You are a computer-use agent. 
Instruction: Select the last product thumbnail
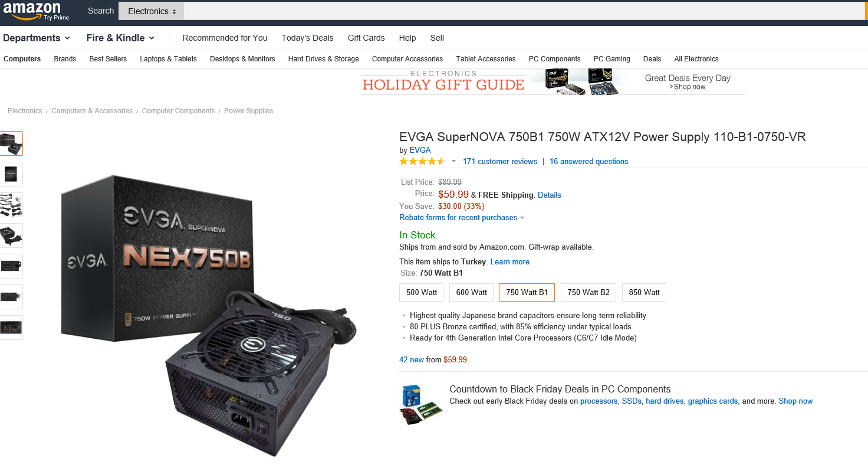tap(11, 328)
